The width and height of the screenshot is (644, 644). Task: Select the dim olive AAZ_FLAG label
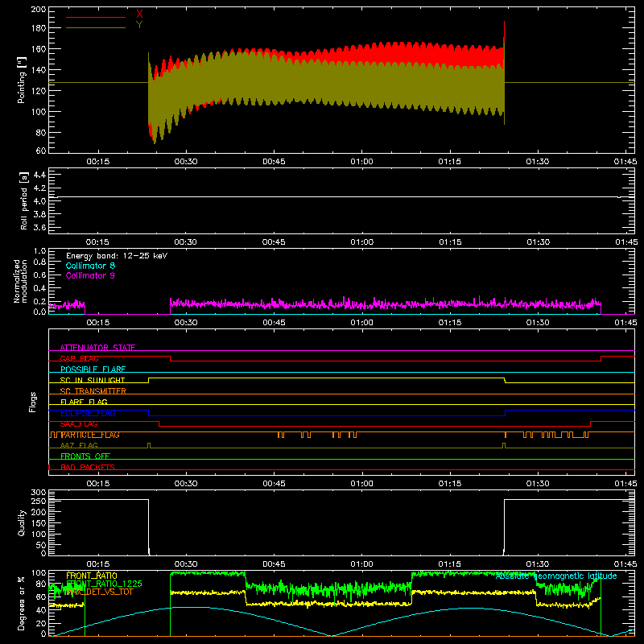point(79,445)
